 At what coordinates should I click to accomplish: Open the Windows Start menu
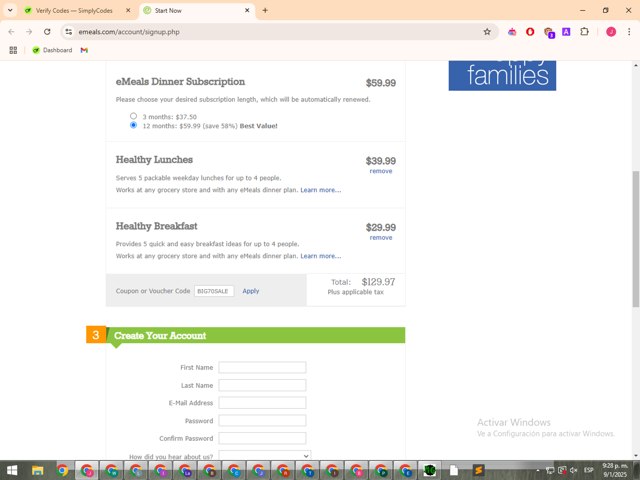(x=12, y=470)
